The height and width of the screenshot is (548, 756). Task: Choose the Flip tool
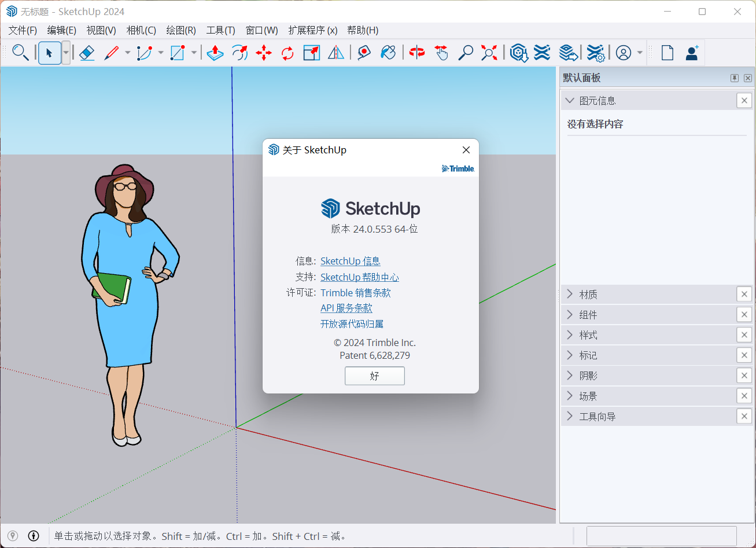click(x=336, y=53)
